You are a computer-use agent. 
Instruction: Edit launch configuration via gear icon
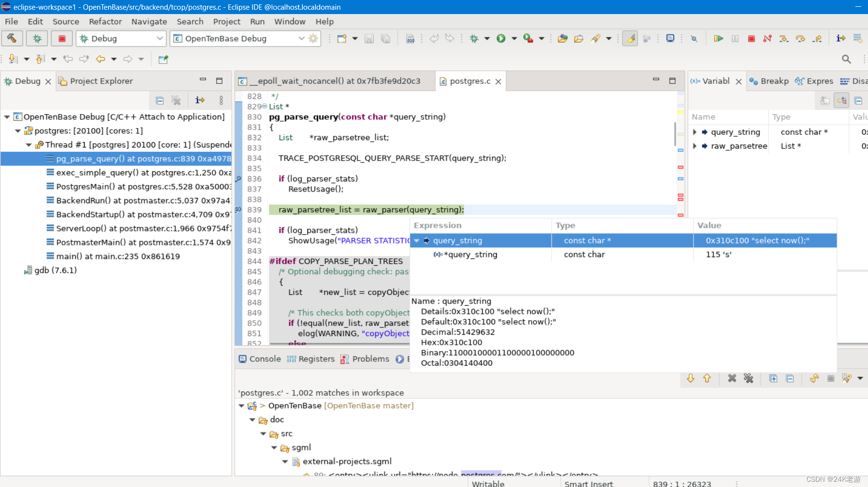[x=314, y=38]
